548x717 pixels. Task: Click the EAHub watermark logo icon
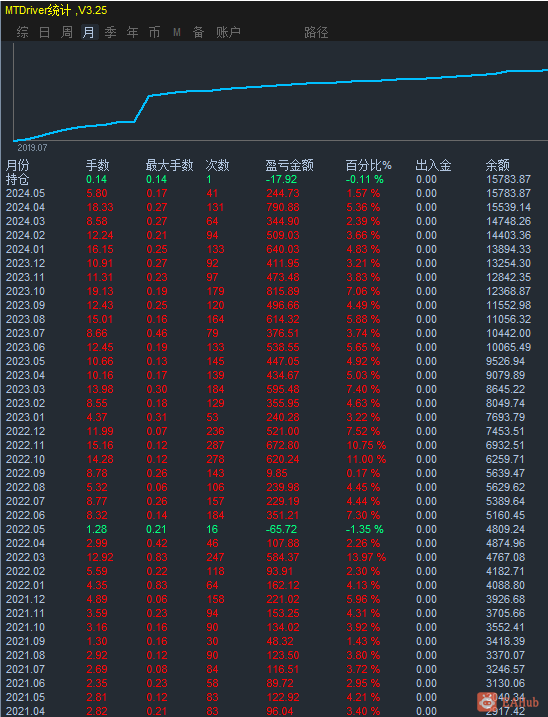(487, 702)
